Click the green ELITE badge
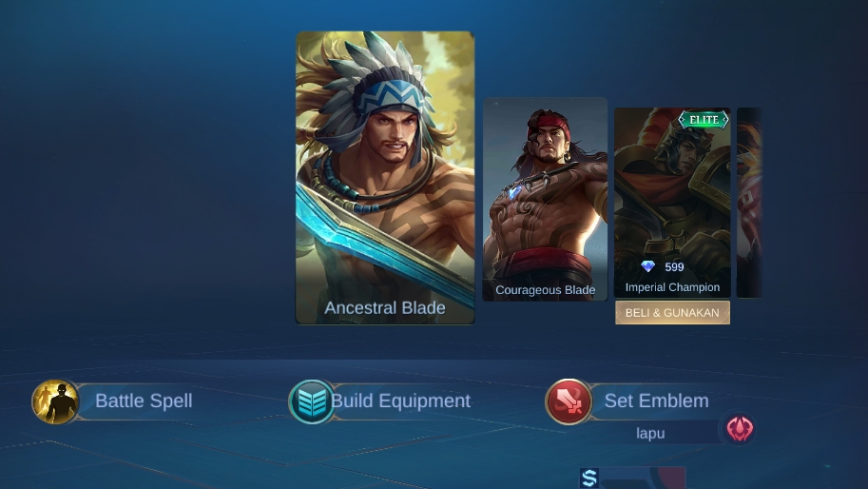This screenshot has width=868, height=489. pos(704,120)
